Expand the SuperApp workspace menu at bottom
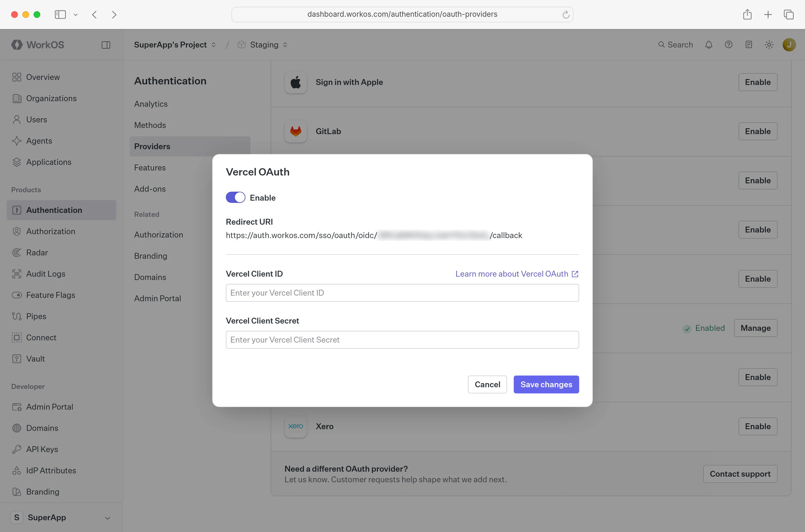The width and height of the screenshot is (805, 532). 61,517
